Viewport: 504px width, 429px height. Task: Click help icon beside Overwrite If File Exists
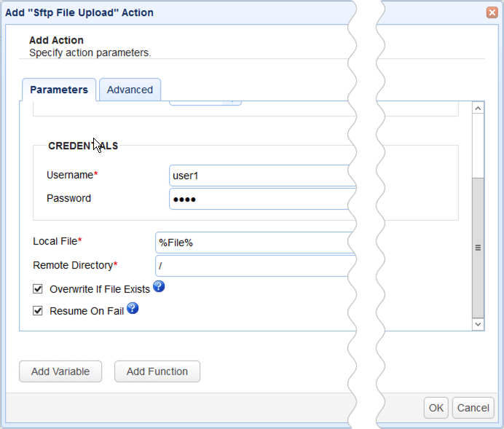159,287
